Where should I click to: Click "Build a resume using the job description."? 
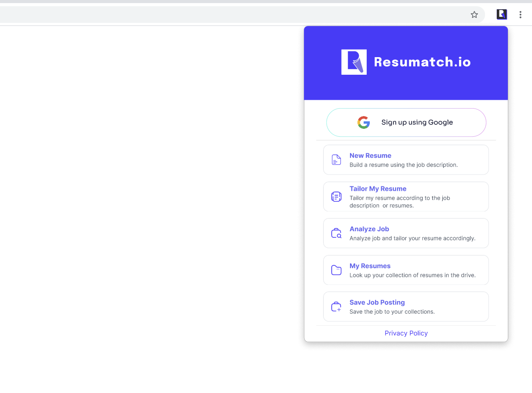coord(404,165)
